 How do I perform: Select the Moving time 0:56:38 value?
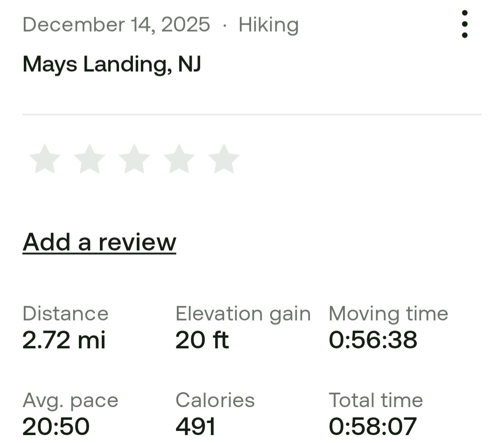[x=373, y=339]
